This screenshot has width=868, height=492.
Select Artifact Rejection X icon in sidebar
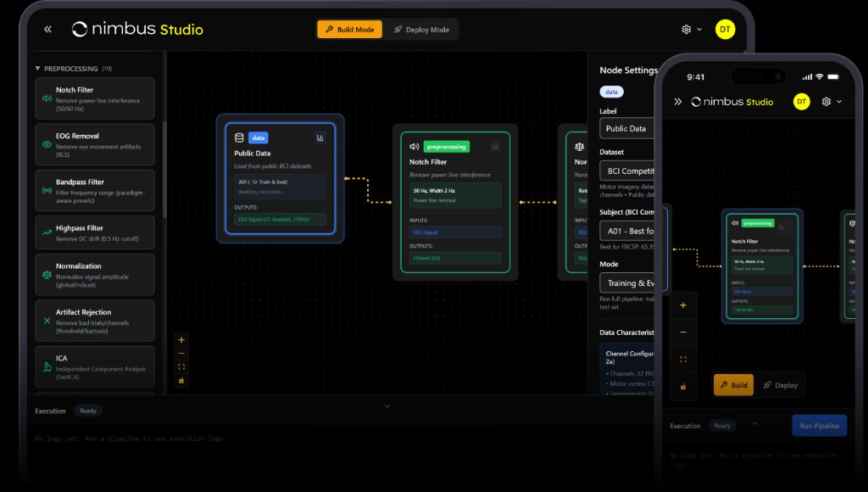coord(47,321)
